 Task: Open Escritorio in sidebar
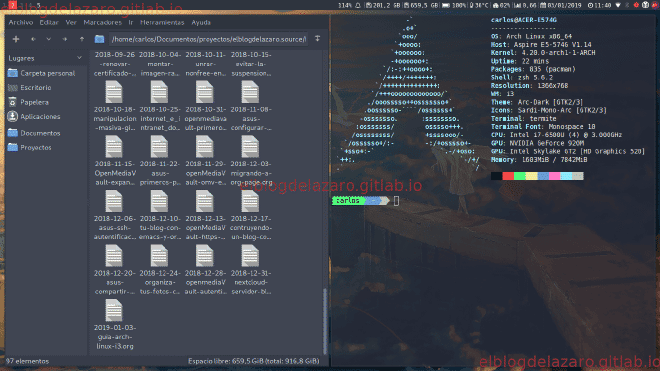pyautogui.click(x=30, y=88)
